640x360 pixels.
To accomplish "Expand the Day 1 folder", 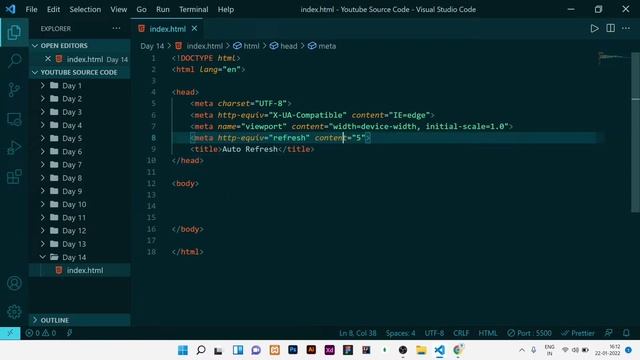I will pyautogui.click(x=80, y=86).
